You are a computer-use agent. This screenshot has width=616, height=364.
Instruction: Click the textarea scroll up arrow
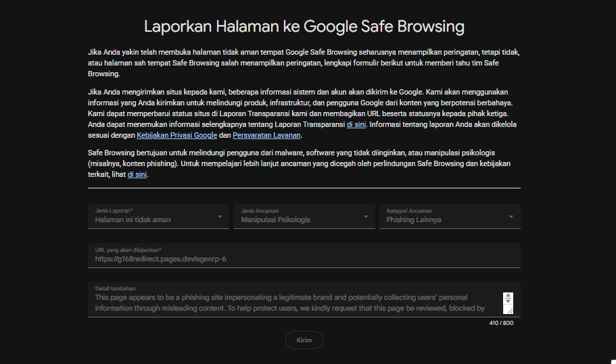[x=508, y=296]
